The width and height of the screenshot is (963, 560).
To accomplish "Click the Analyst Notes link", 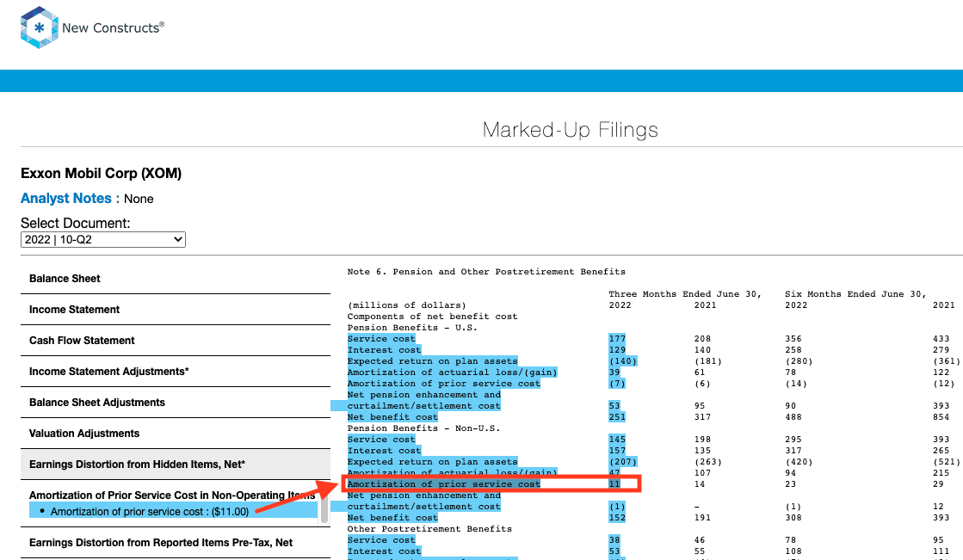I will coord(65,199).
